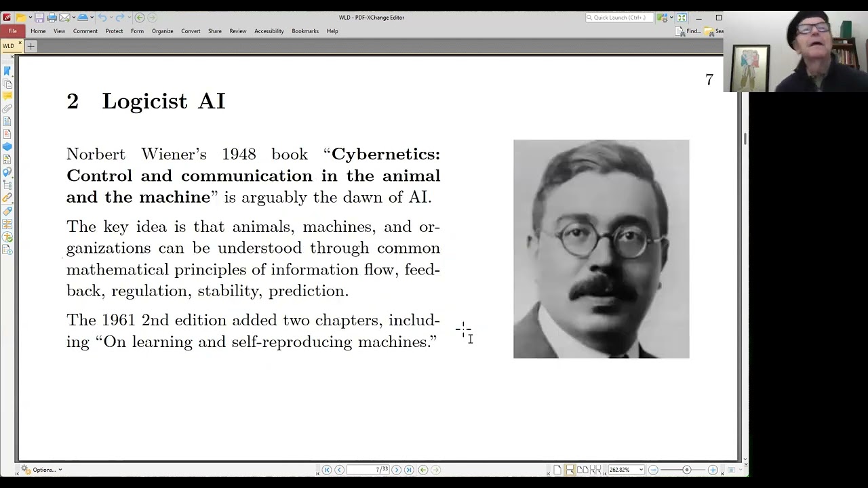This screenshot has width=868, height=488.
Task: Click the Find button
Action: pos(690,31)
